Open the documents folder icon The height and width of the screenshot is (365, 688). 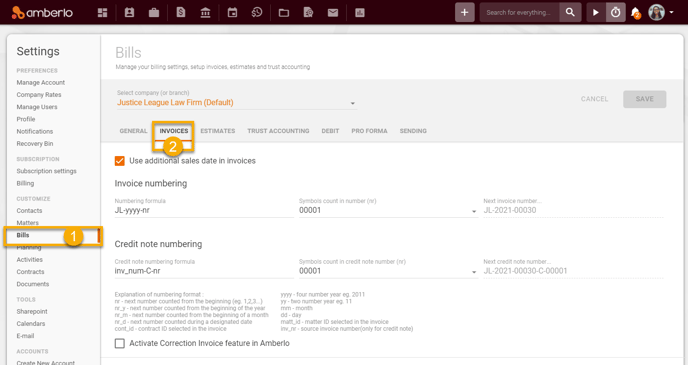[284, 13]
